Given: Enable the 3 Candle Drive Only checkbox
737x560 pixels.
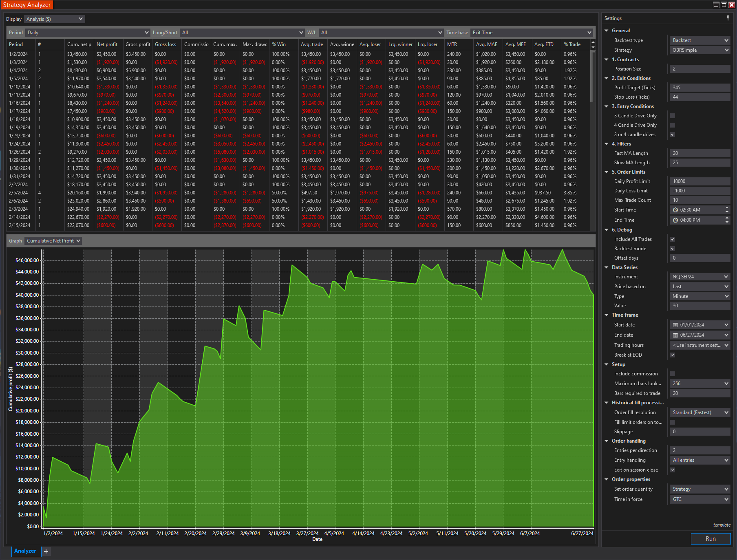Looking at the screenshot, I should click(x=672, y=115).
